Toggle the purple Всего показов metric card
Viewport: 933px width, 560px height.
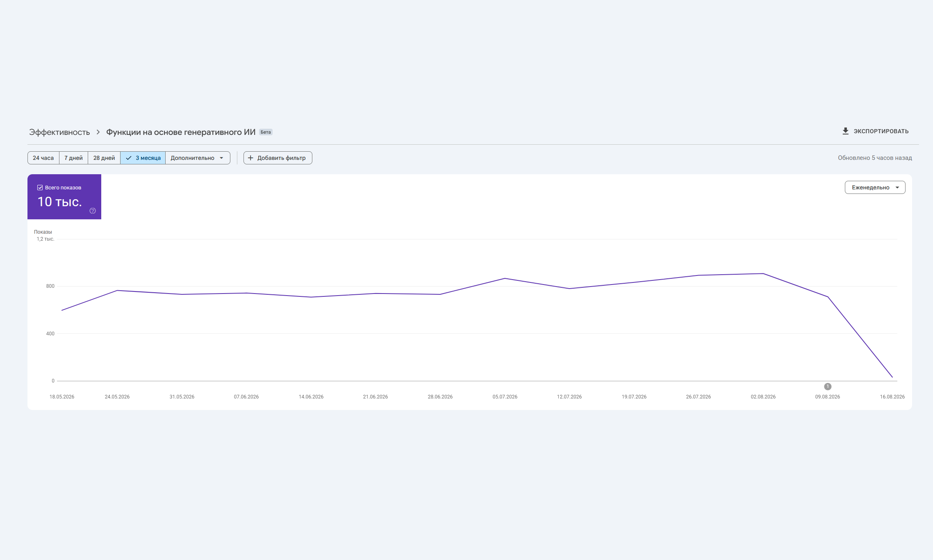[x=64, y=197]
